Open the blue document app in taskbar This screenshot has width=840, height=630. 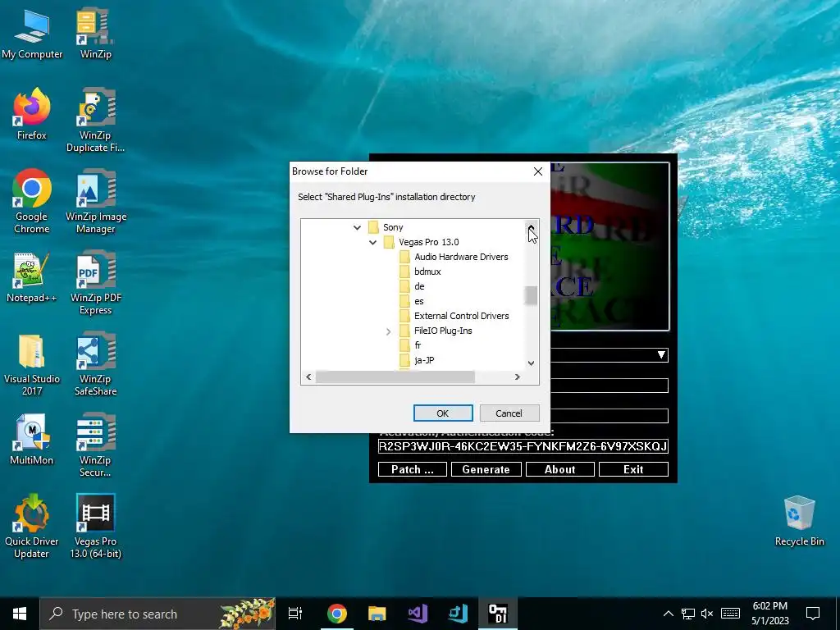(458, 614)
